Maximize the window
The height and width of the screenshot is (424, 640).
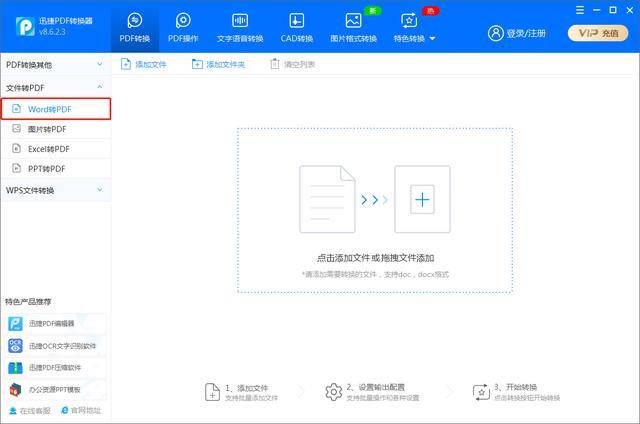click(613, 10)
